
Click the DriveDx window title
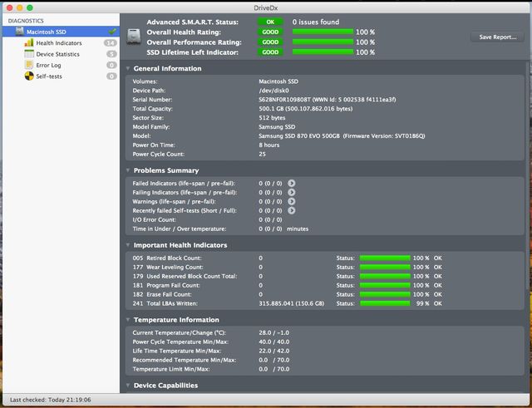pos(266,7)
